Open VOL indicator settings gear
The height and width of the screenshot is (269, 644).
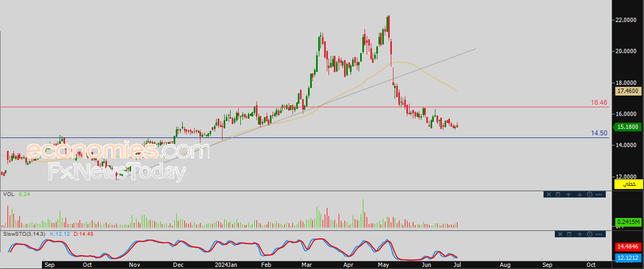(590, 194)
